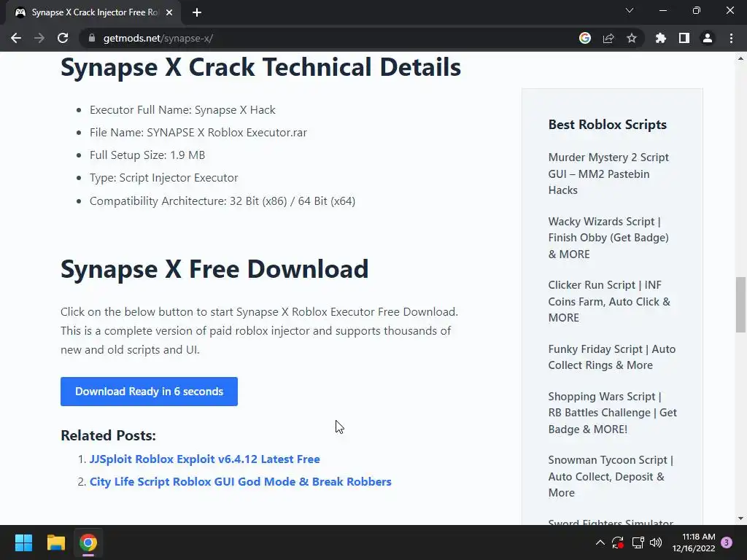Reload the current page
Viewport: 747px width, 560px height.
(63, 38)
